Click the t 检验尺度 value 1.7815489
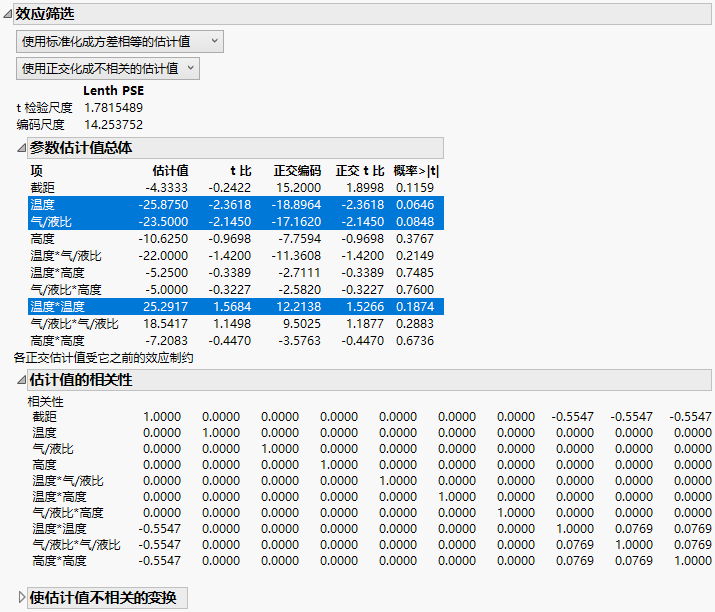The width and height of the screenshot is (715, 612). click(x=114, y=108)
